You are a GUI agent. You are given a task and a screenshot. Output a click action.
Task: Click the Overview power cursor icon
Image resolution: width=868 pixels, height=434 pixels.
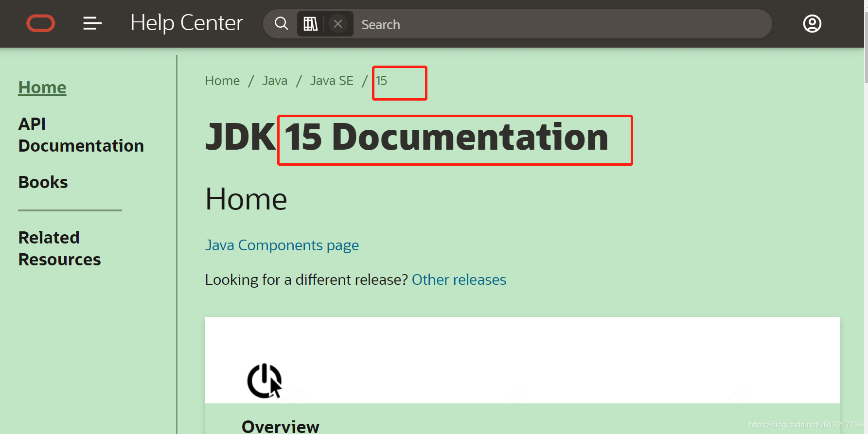tap(265, 381)
